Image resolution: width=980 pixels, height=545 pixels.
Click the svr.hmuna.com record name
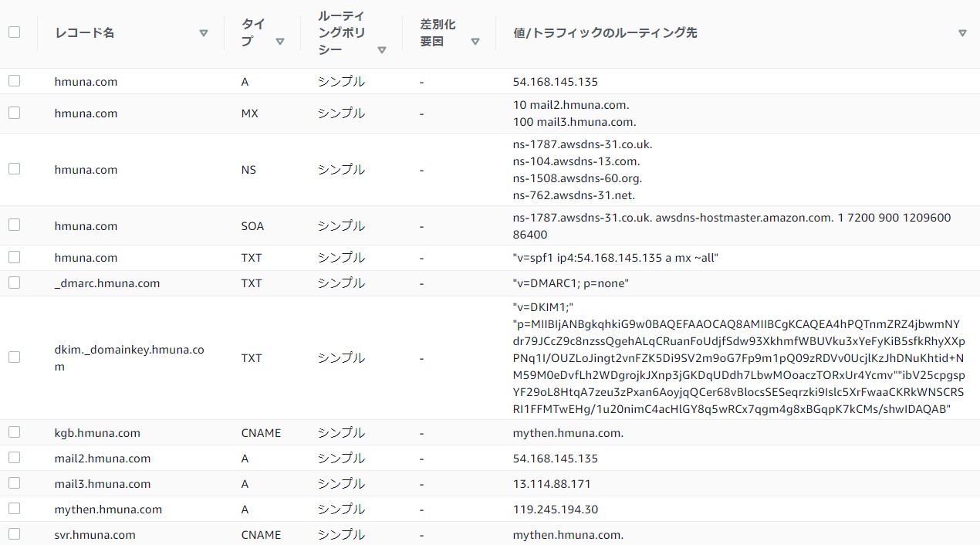(95, 535)
